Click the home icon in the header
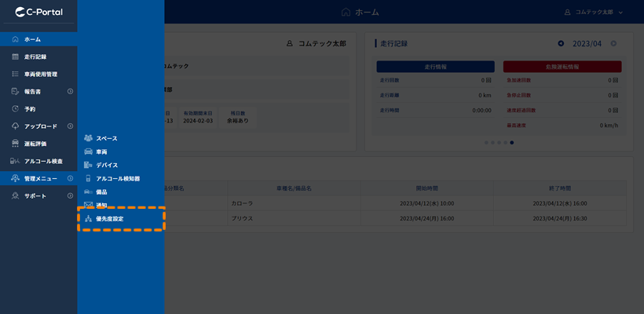This screenshot has width=644, height=314. pyautogui.click(x=346, y=12)
